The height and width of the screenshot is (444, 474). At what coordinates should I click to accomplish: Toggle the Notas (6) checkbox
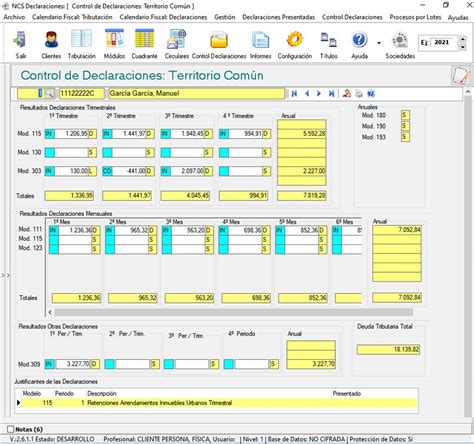(11, 429)
